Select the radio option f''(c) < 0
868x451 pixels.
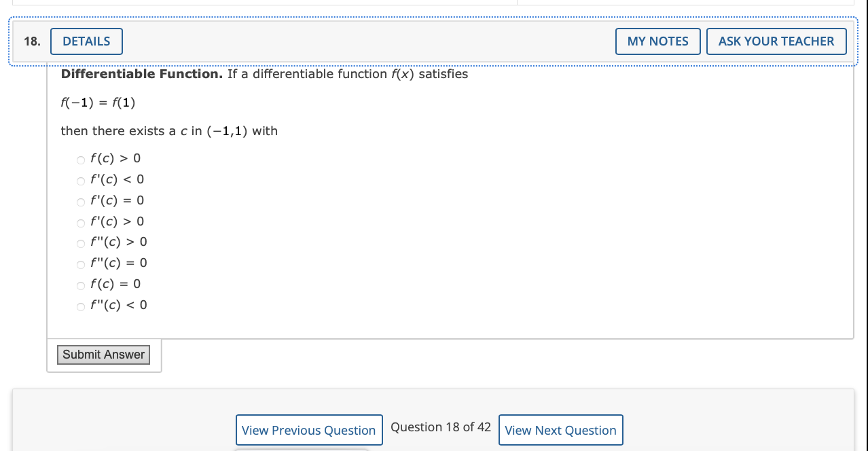pyautogui.click(x=80, y=306)
